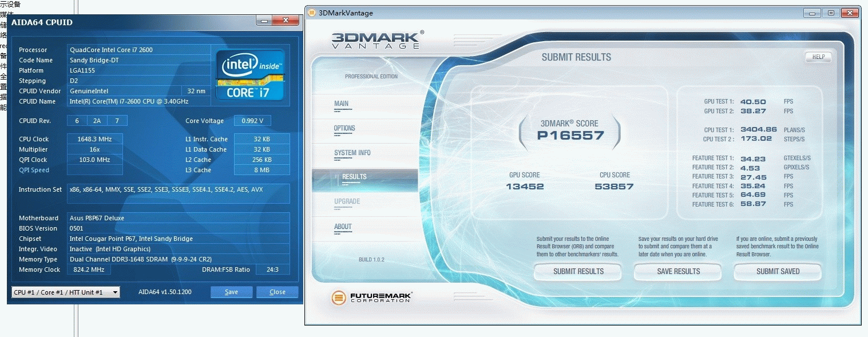868x337 pixels.
Task: Click the Intel Core i7 logo badge
Action: coord(250,75)
